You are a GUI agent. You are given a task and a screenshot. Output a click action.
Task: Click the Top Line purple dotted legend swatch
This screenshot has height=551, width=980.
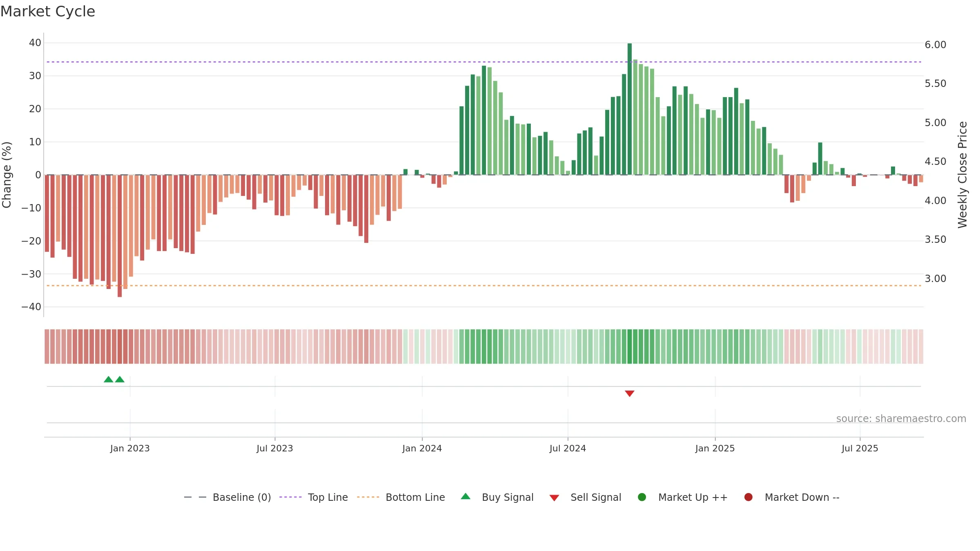pyautogui.click(x=291, y=497)
